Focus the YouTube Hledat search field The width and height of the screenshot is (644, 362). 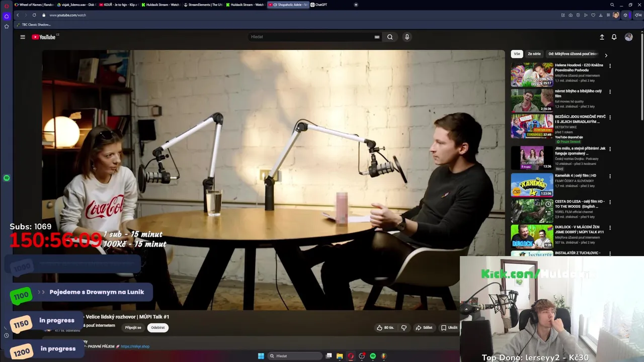point(312,37)
